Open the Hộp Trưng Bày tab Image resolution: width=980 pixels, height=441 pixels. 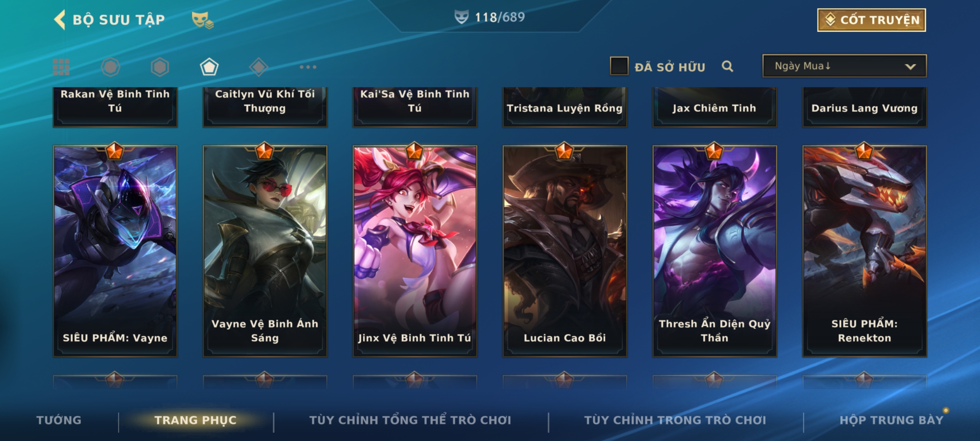coord(891,420)
